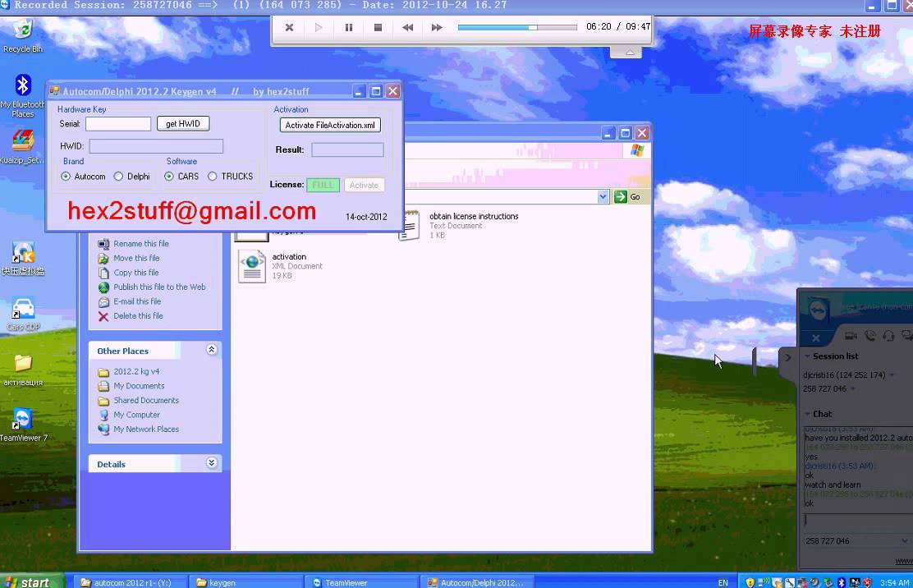Open My Bluetooth Places icon
Viewport: 913px width, 588px height.
(23, 96)
